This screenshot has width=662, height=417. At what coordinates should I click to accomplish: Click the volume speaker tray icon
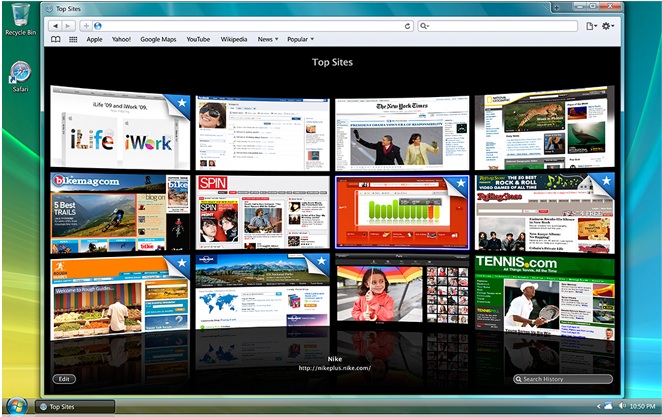[622, 406]
